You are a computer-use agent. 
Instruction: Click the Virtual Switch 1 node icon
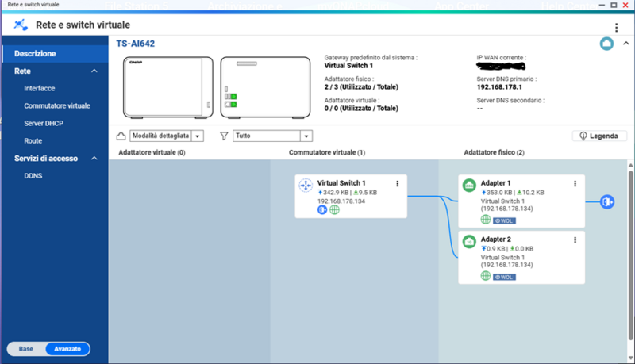coord(306,186)
